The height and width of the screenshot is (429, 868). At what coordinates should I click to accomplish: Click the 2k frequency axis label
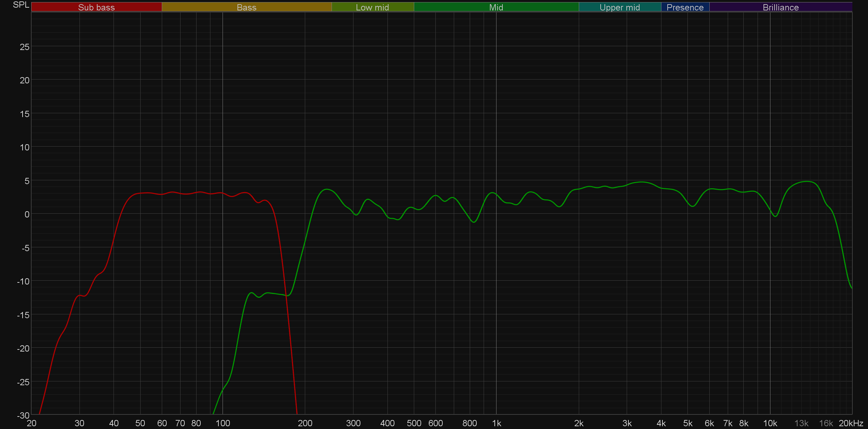(x=578, y=423)
